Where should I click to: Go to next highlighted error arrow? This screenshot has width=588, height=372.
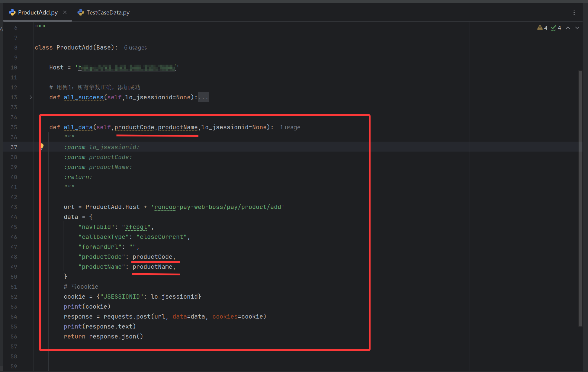click(x=577, y=28)
